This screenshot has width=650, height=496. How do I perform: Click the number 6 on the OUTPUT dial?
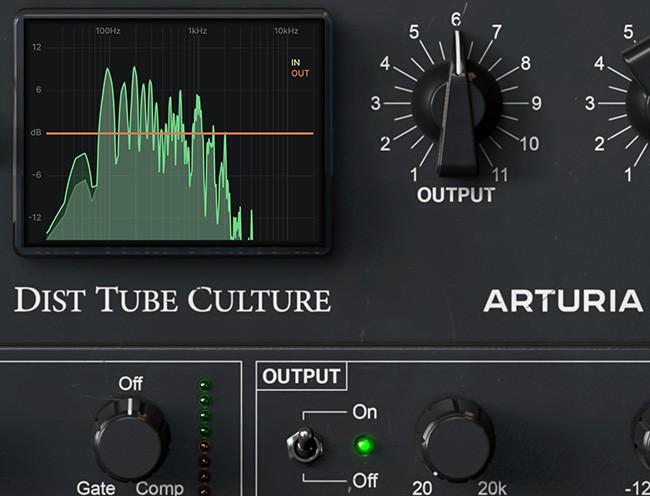(x=456, y=19)
